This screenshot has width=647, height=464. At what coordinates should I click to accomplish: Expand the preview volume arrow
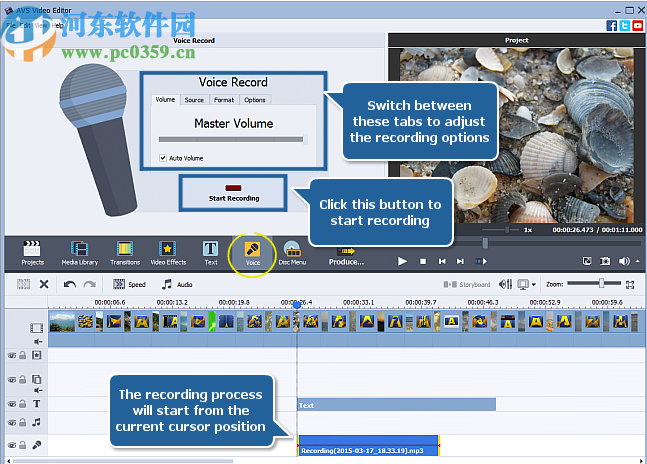pos(638,261)
